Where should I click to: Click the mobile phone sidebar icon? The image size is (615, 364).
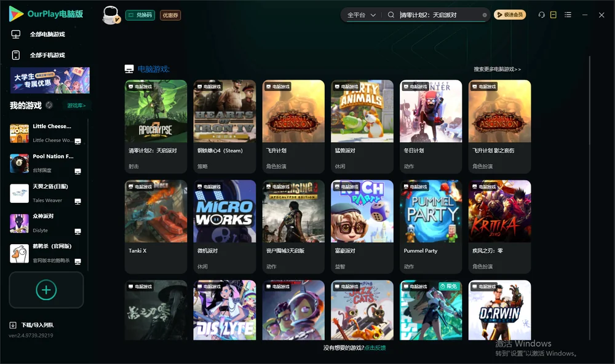point(16,55)
